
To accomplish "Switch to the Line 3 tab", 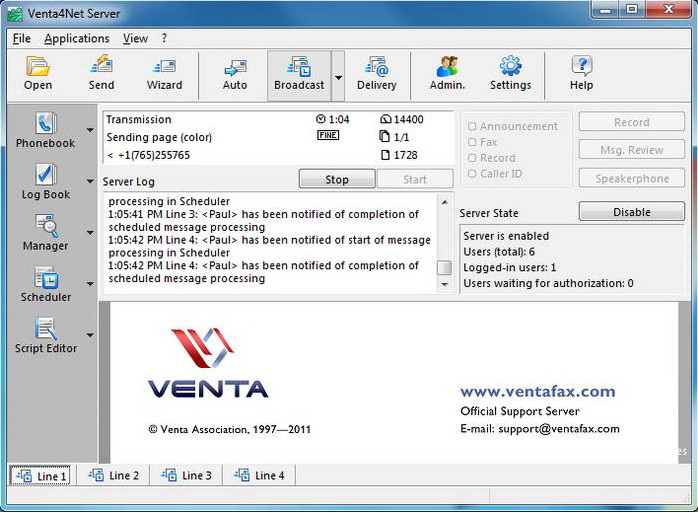I will [x=186, y=475].
